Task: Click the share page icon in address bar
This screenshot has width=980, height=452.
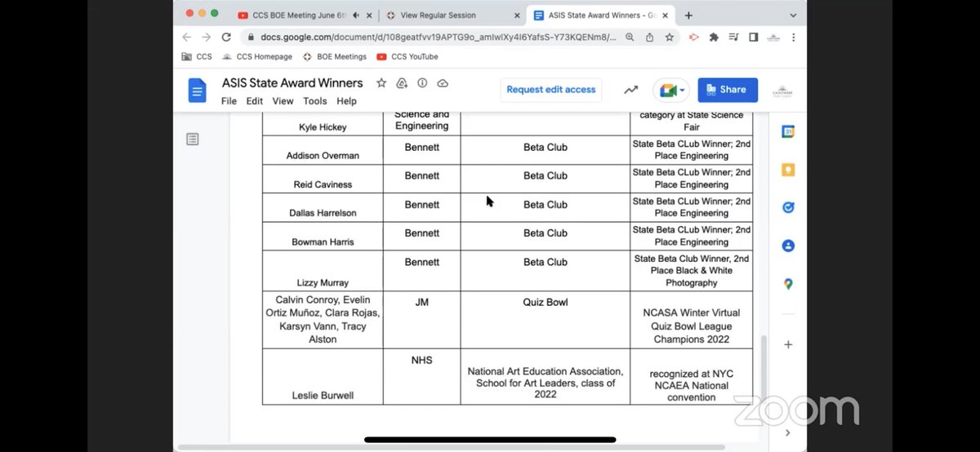Action: (650, 37)
